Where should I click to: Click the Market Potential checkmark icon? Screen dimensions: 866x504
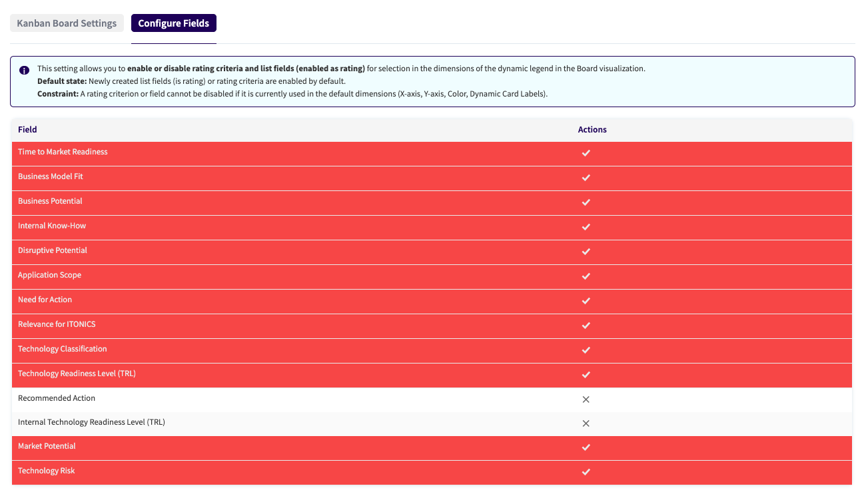click(x=586, y=447)
